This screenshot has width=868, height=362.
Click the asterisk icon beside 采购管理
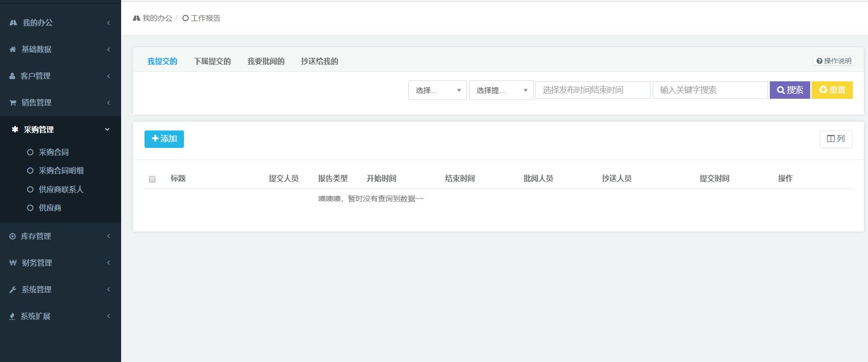15,130
